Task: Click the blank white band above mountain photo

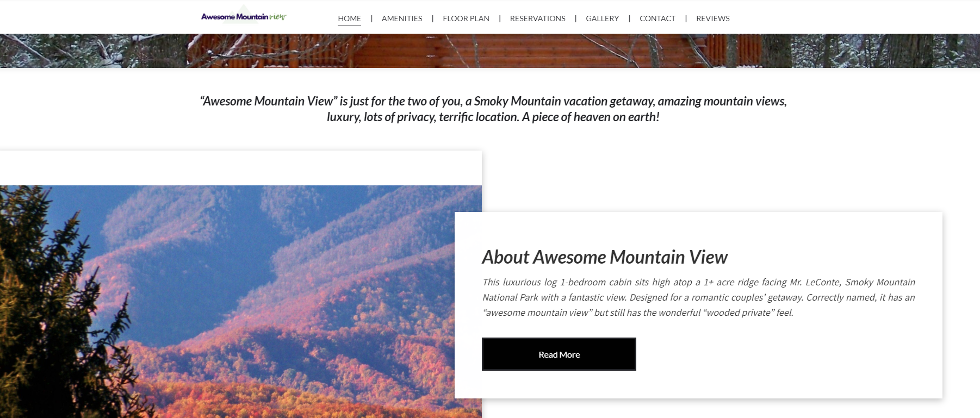Action: (241, 168)
